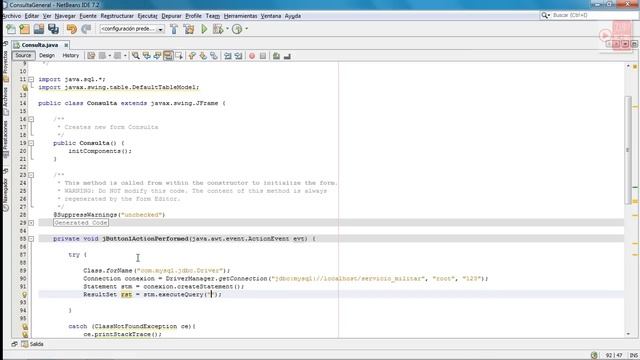Open the Ejecutar menu

point(147,16)
